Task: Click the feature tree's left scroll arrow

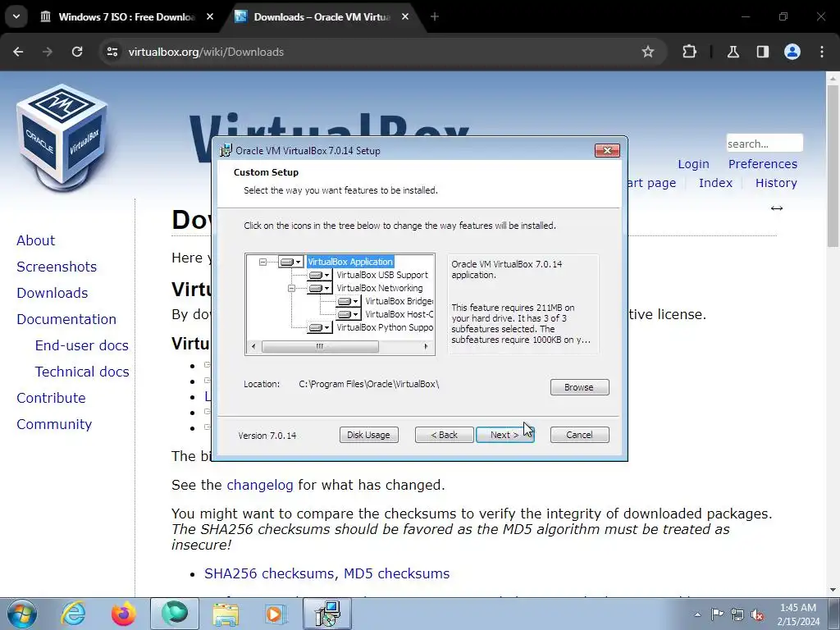Action: point(253,347)
